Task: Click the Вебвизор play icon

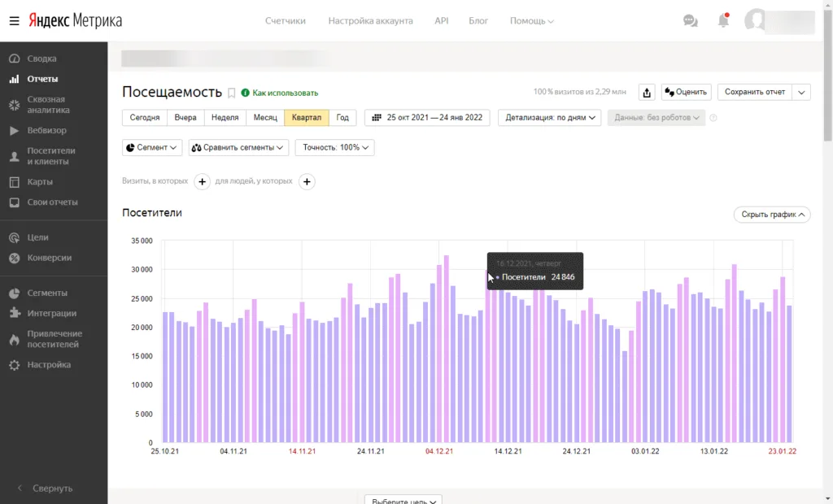Action: pyautogui.click(x=15, y=131)
